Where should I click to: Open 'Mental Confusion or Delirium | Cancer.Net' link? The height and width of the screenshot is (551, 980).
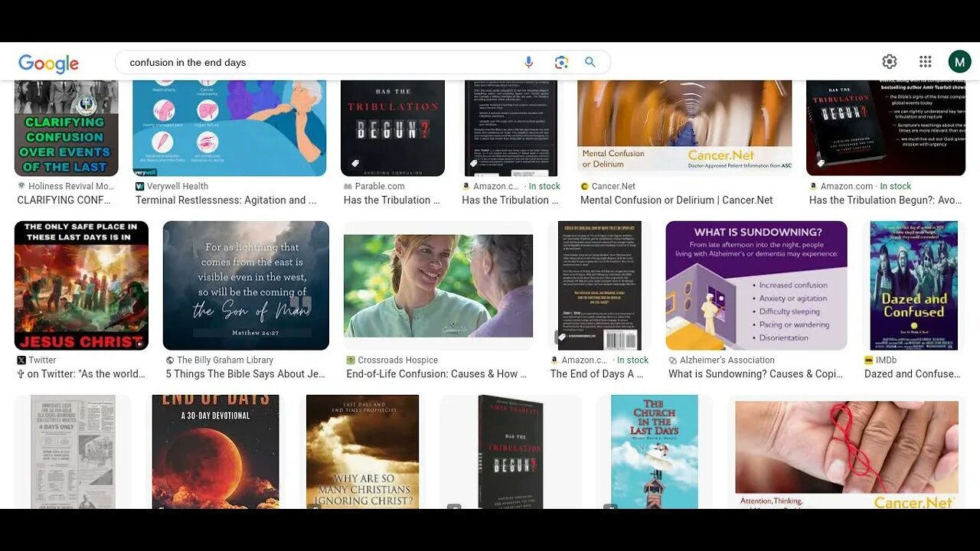677,201
